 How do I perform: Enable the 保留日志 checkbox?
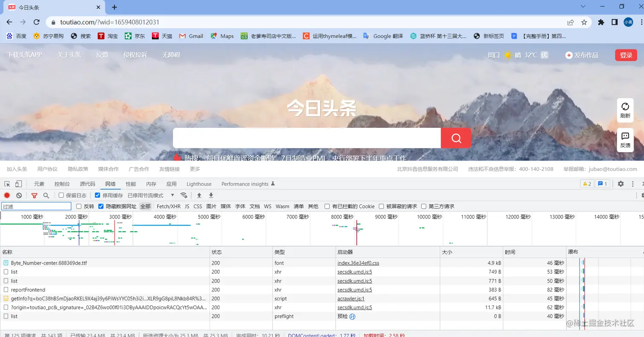pyautogui.click(x=61, y=196)
